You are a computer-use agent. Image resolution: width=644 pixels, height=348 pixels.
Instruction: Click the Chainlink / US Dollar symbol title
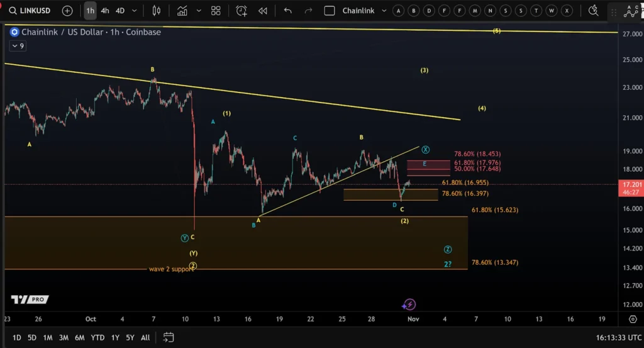click(x=91, y=32)
